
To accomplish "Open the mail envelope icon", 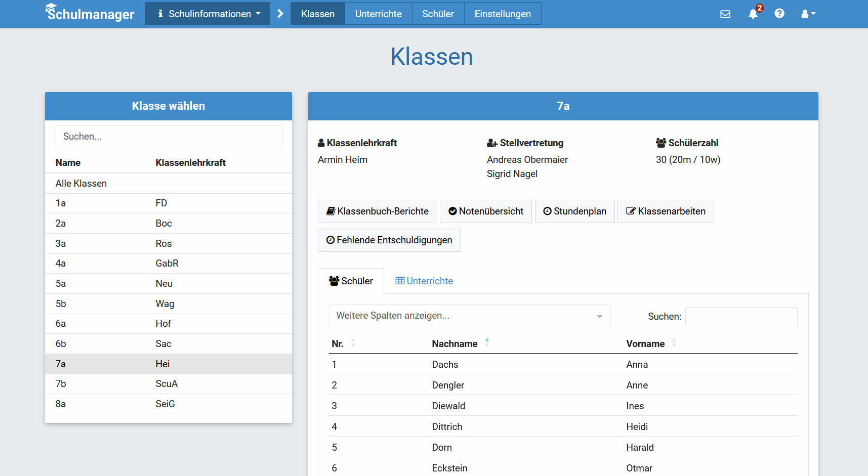I will coord(726,14).
